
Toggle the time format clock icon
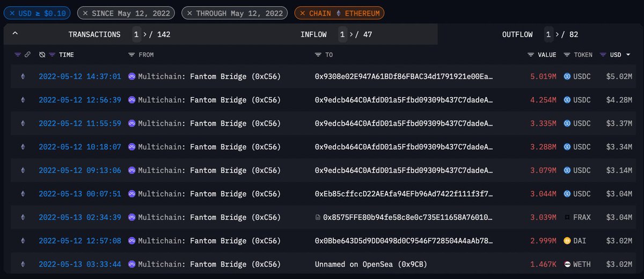click(x=42, y=55)
